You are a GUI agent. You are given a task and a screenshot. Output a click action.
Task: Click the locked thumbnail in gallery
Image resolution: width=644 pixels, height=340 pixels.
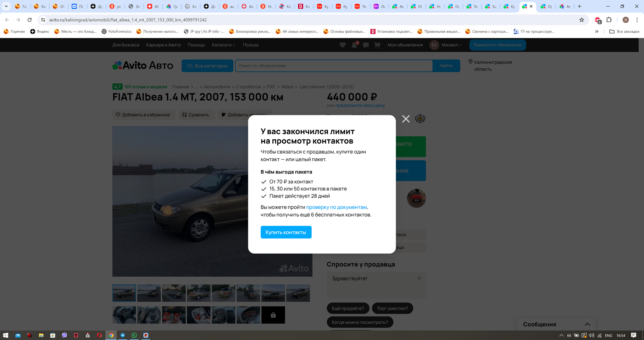273,315
